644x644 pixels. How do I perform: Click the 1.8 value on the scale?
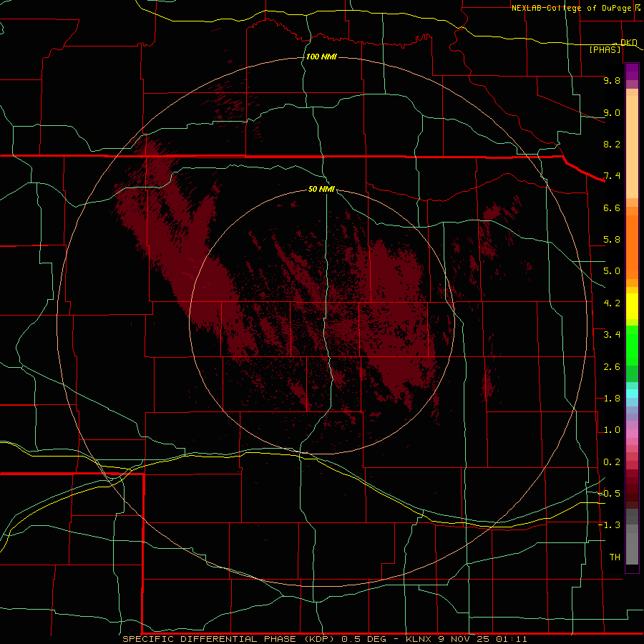click(612, 399)
